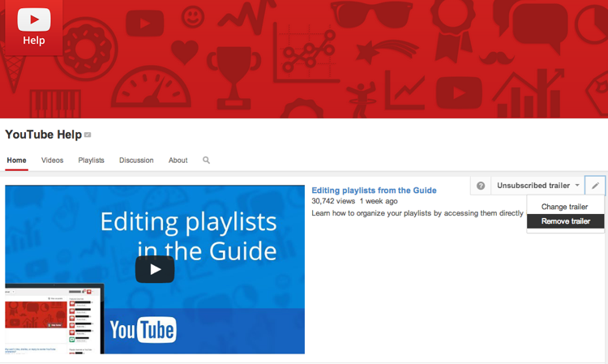The height and width of the screenshot is (364, 608).
Task: Click the YouTube Help channel avatar
Action: coord(34,27)
